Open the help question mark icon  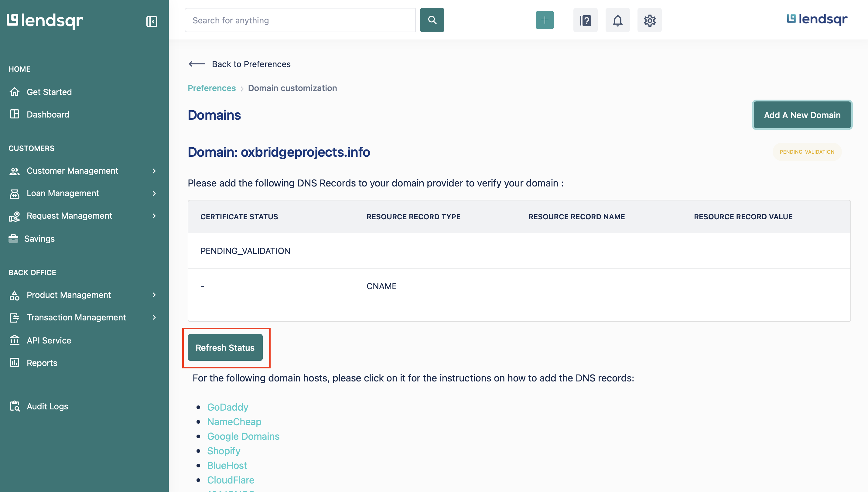coord(585,20)
